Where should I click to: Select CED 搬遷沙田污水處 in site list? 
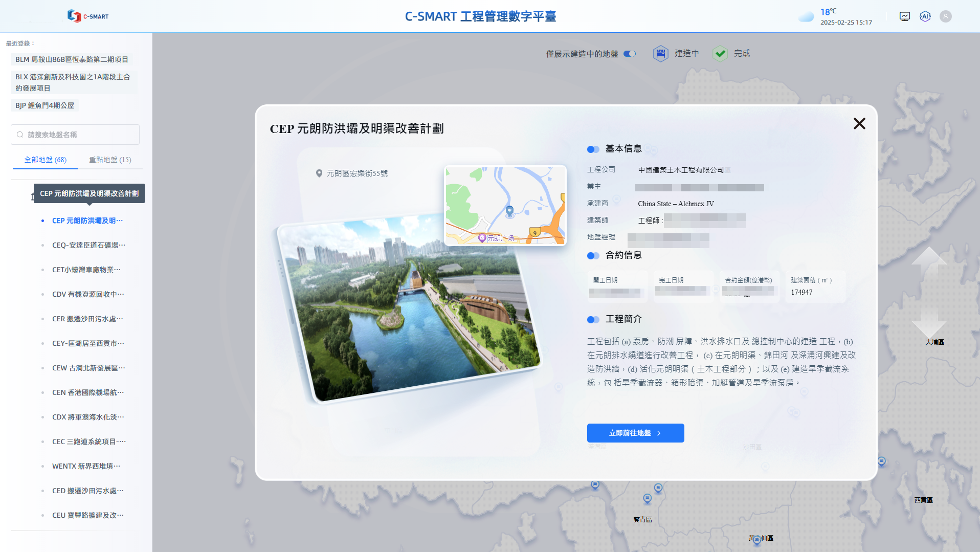pos(88,491)
